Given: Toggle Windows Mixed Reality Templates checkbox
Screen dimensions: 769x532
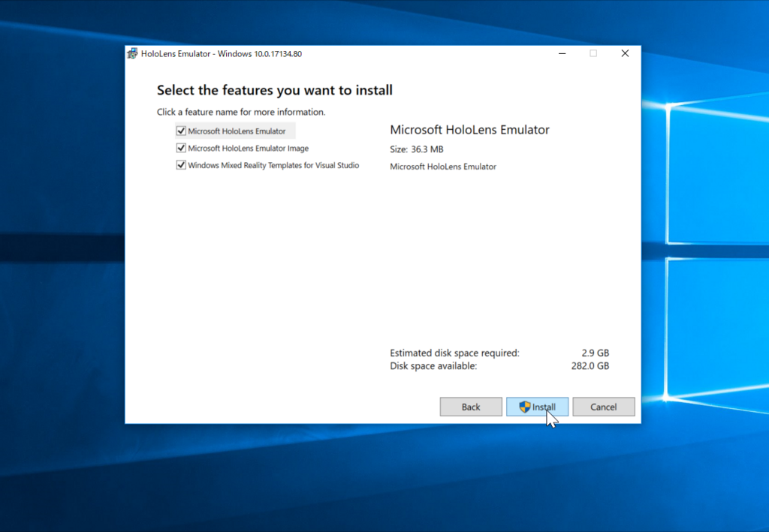Looking at the screenshot, I should (181, 165).
